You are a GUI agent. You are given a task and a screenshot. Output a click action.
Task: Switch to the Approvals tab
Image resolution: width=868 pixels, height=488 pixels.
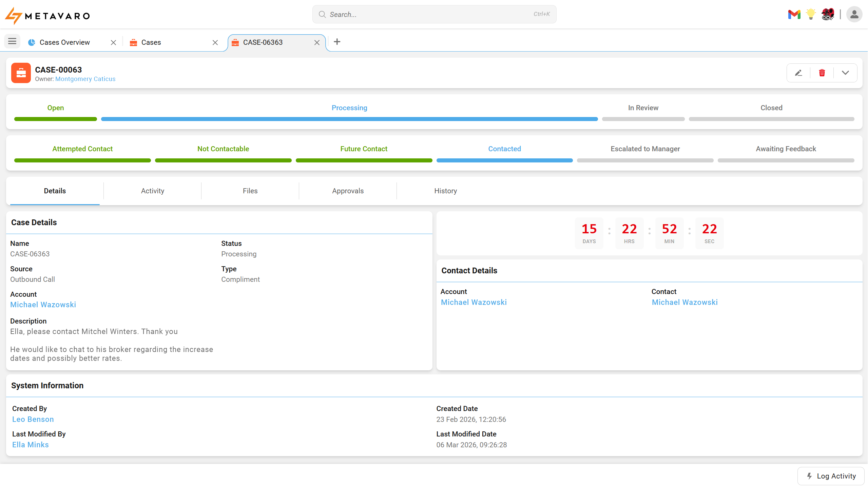347,191
